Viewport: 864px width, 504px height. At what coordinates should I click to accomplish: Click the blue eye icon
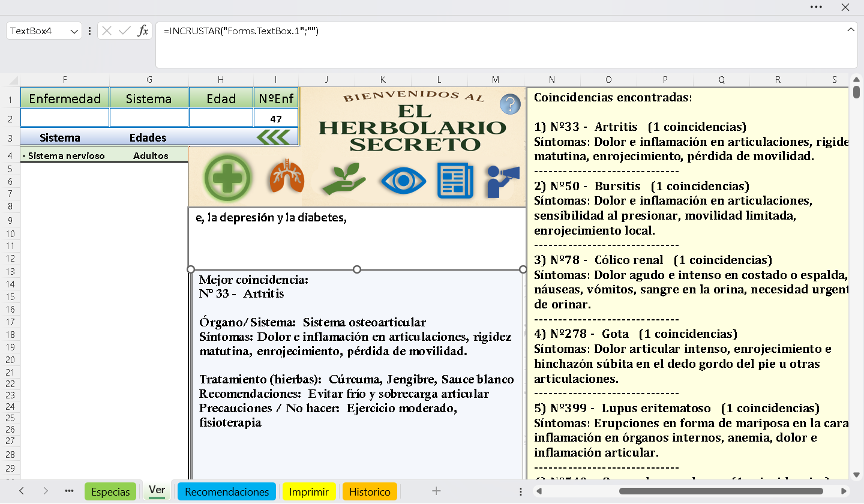403,181
